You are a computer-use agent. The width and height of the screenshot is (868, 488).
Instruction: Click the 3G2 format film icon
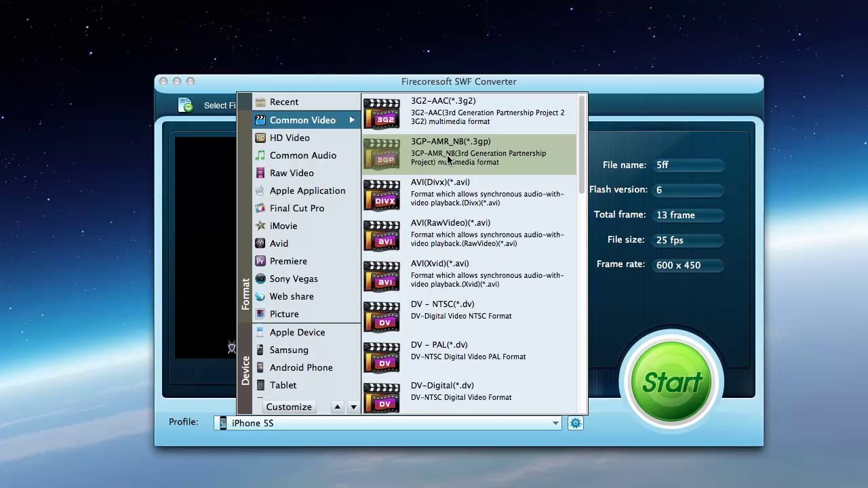click(x=382, y=113)
